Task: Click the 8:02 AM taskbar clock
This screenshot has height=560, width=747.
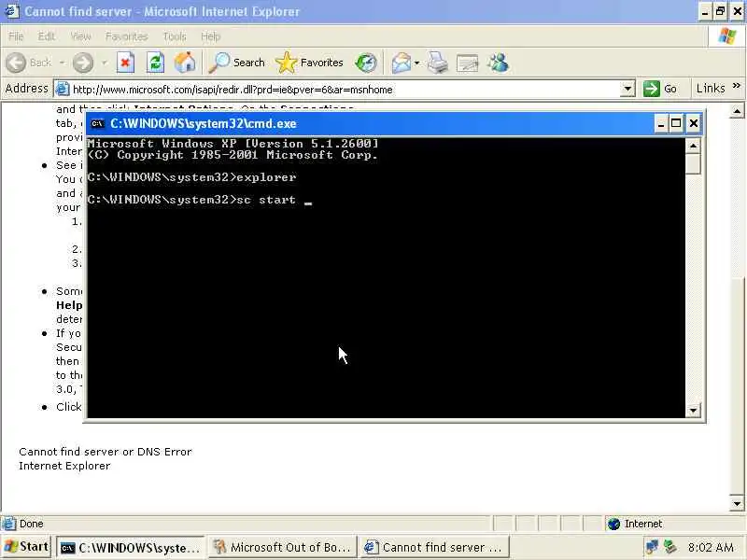Action: 711,548
